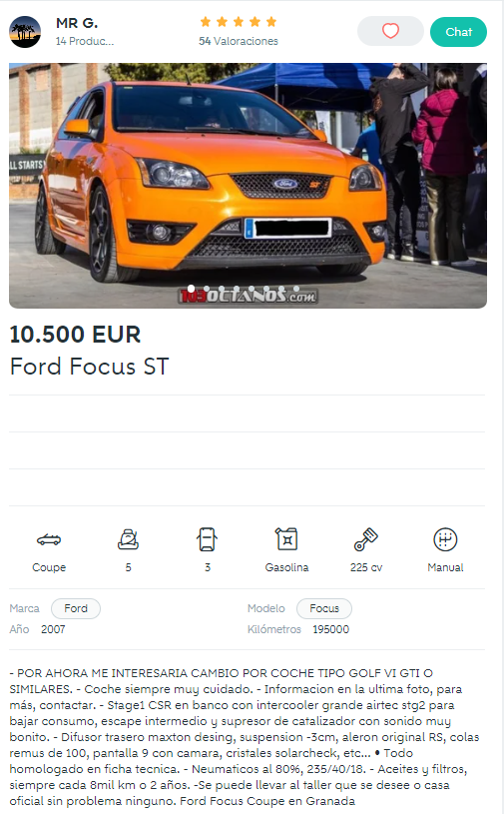Screen dimensions: 504x814
Task: Open Chat with the seller
Action: tap(458, 32)
